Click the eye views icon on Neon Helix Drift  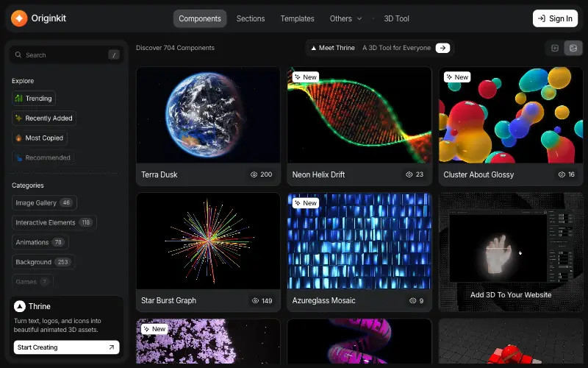coord(409,174)
